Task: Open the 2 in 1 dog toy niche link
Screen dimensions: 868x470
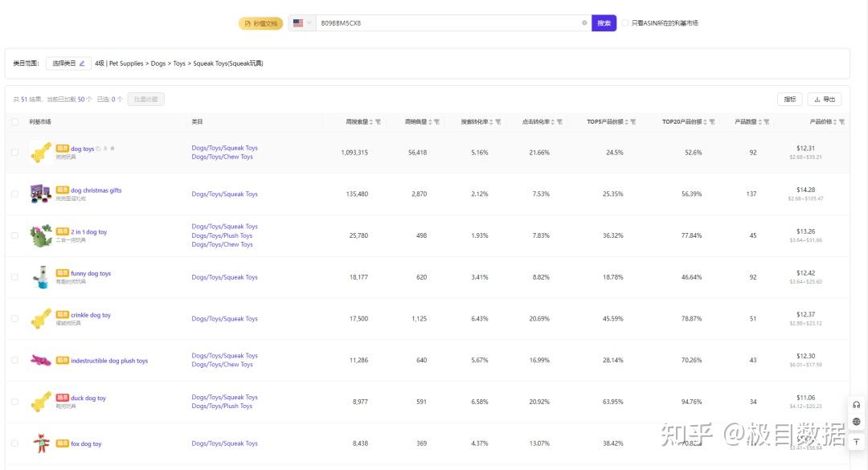Action: click(88, 232)
